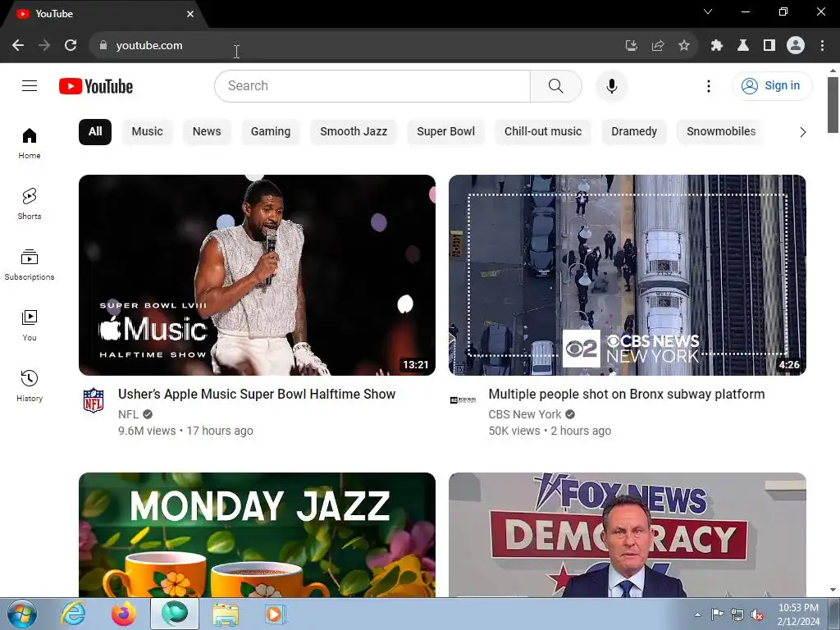840x630 pixels.
Task: Expand the tab search dropdown arrow
Action: (x=708, y=11)
